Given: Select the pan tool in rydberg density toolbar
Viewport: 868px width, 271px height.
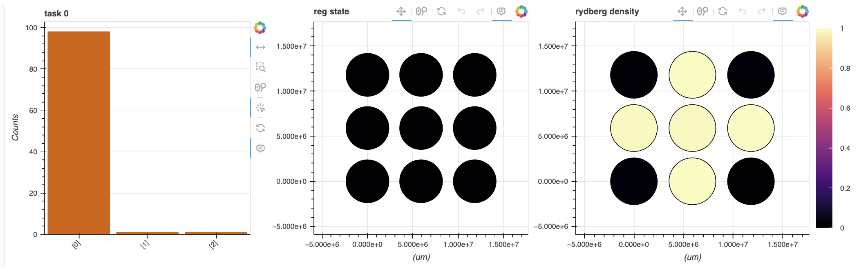Looking at the screenshot, I should point(682,11).
